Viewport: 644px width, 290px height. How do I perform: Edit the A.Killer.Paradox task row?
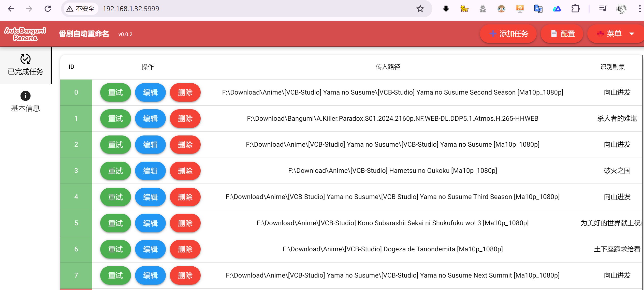150,119
